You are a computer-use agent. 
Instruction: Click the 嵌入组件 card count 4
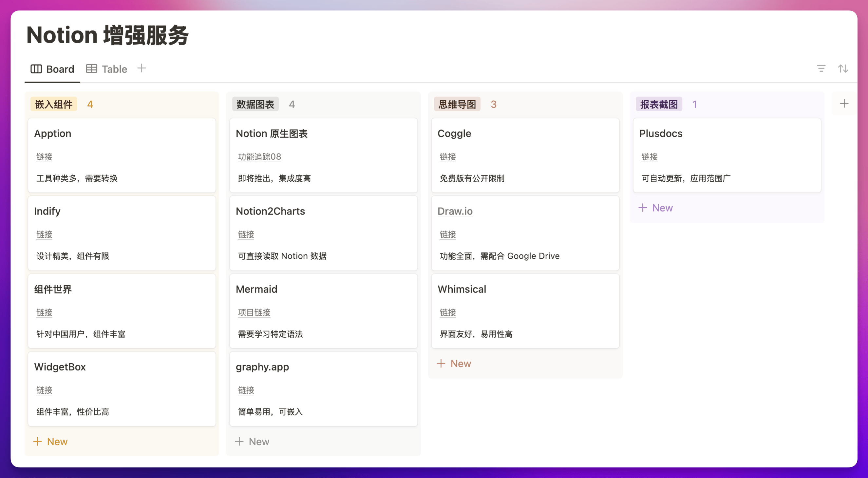click(x=90, y=104)
